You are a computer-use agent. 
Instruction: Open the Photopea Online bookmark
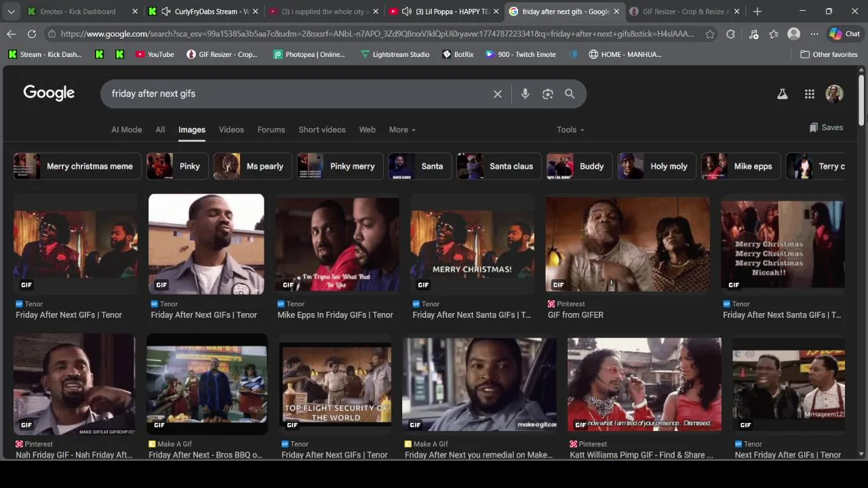(309, 54)
